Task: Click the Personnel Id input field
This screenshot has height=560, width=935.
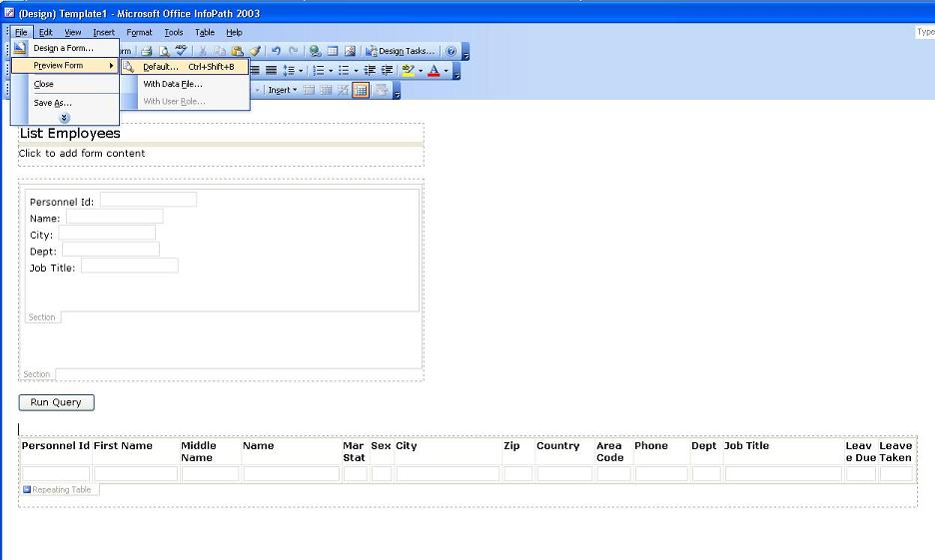Action: click(148, 200)
